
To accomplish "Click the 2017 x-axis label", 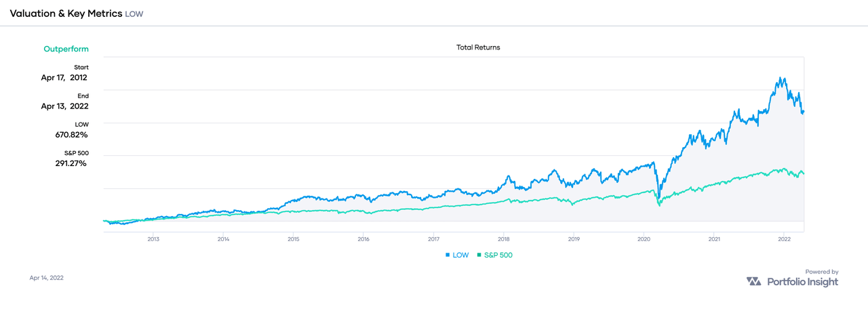I will pos(434,239).
